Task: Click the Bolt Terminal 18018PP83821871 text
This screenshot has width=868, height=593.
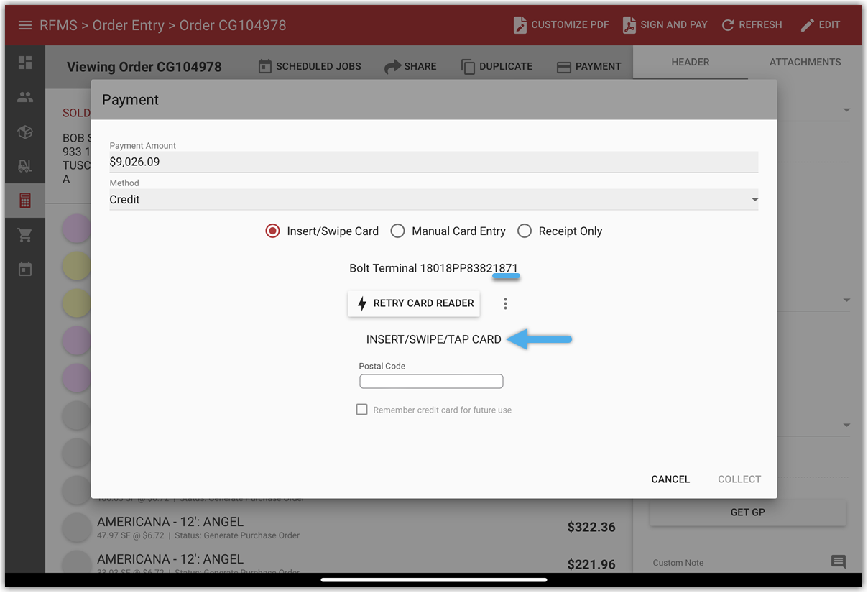Action: 433,268
